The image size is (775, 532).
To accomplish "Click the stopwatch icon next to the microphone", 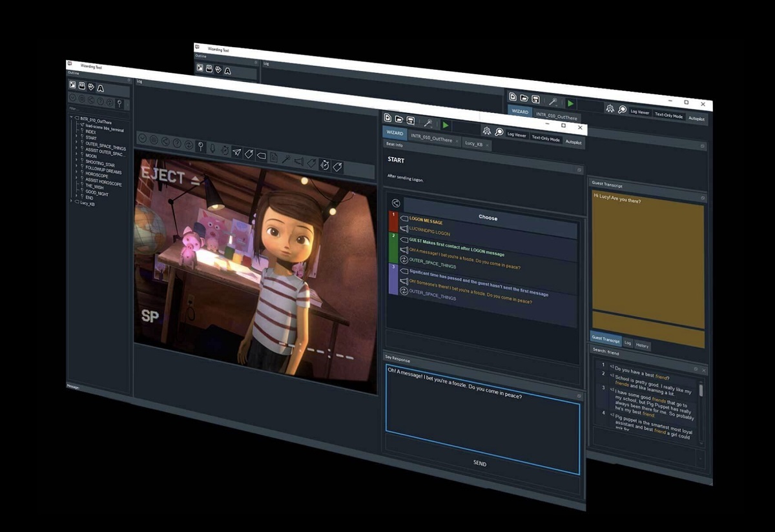I will [x=224, y=150].
